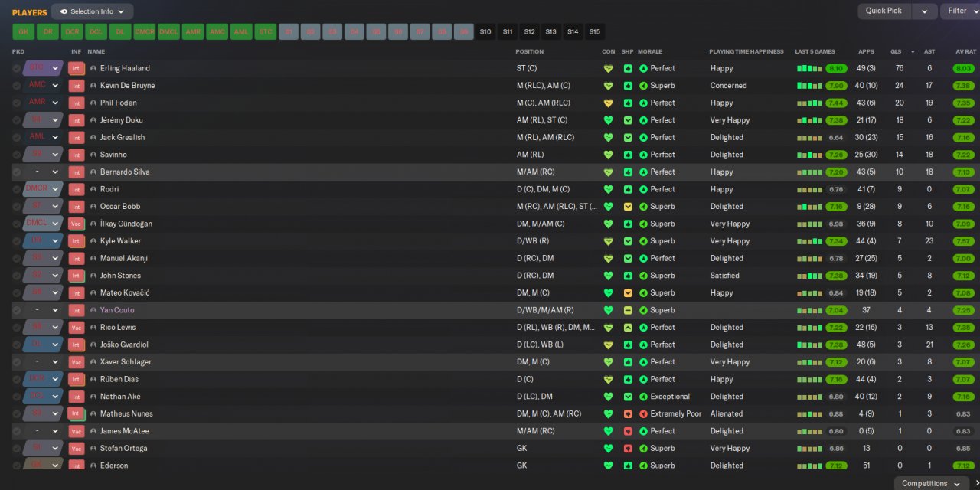Toggle Bernardo Silva's picked checkmark
Image resolution: width=980 pixels, height=490 pixels.
(17, 171)
